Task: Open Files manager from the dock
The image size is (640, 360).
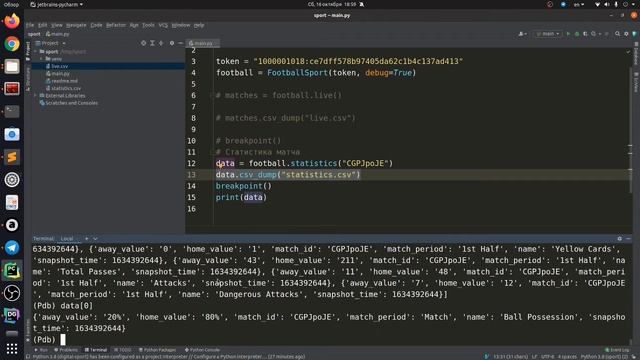Action: [12, 66]
